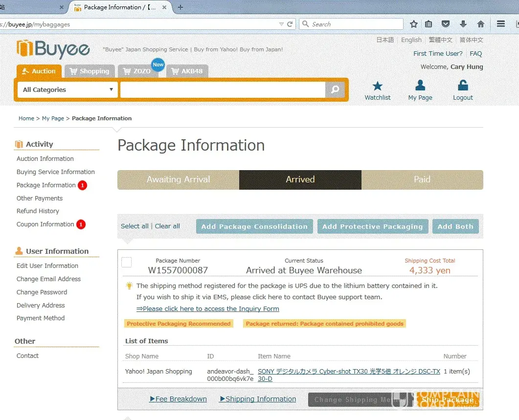Tick the checkbox for package W1557000087
The image size is (519, 420).
(127, 263)
